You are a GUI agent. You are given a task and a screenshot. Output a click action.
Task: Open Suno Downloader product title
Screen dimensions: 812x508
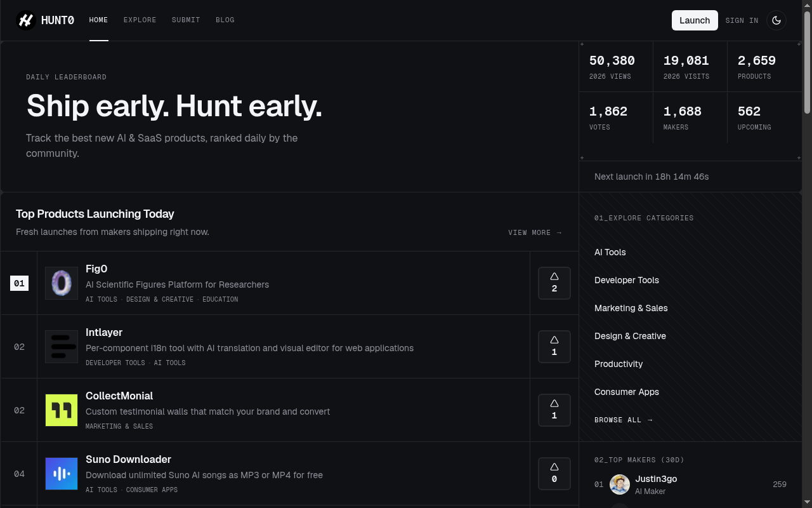[x=128, y=459]
